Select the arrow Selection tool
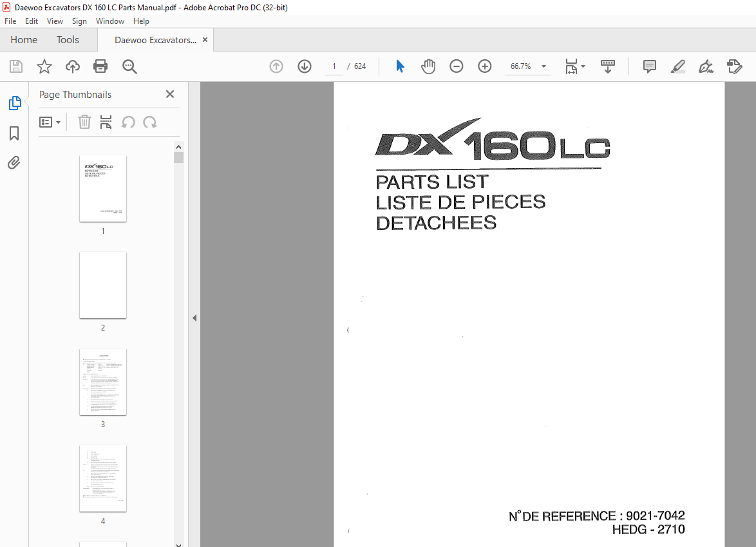 click(x=400, y=66)
